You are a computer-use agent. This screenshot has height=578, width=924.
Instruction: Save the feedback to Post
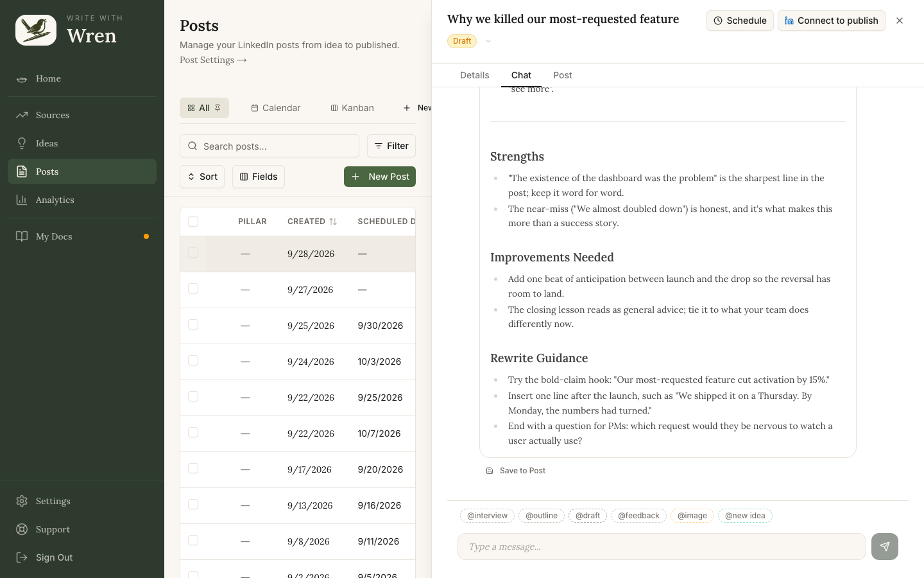516,471
